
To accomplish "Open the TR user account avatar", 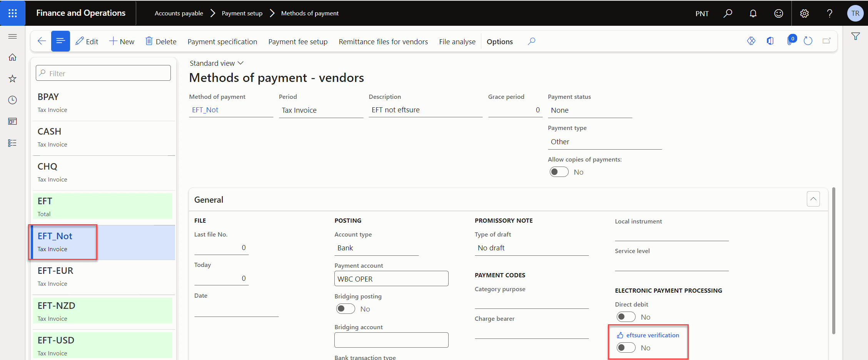I will [855, 13].
